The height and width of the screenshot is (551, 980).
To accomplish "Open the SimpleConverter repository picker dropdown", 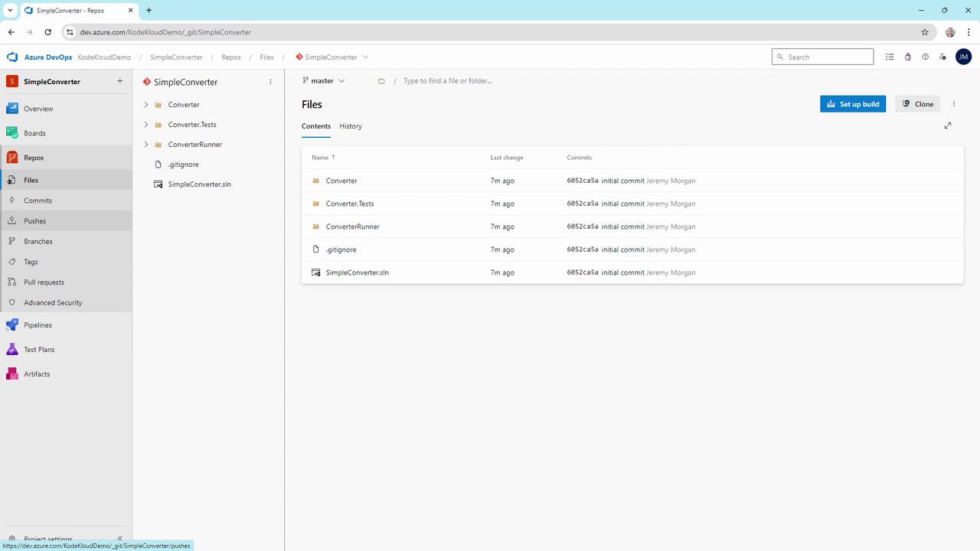I will click(332, 57).
